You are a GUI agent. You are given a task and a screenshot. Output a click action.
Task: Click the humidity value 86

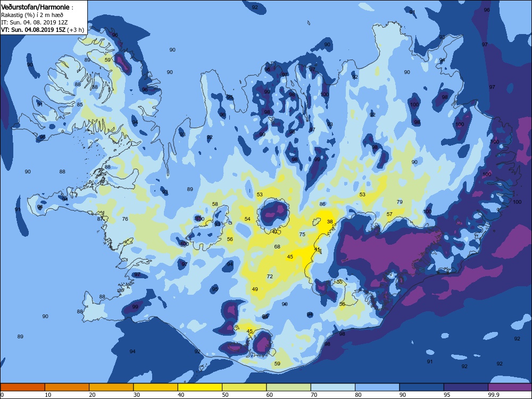tap(322, 204)
